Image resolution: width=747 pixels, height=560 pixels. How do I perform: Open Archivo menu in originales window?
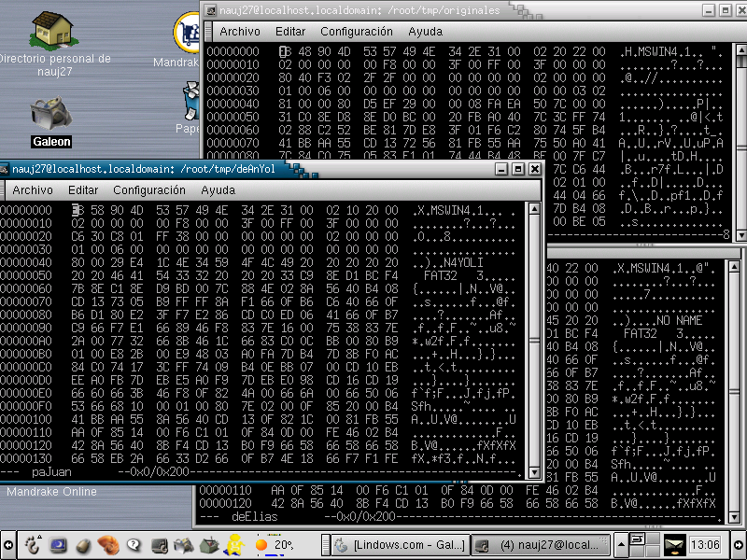pos(240,32)
